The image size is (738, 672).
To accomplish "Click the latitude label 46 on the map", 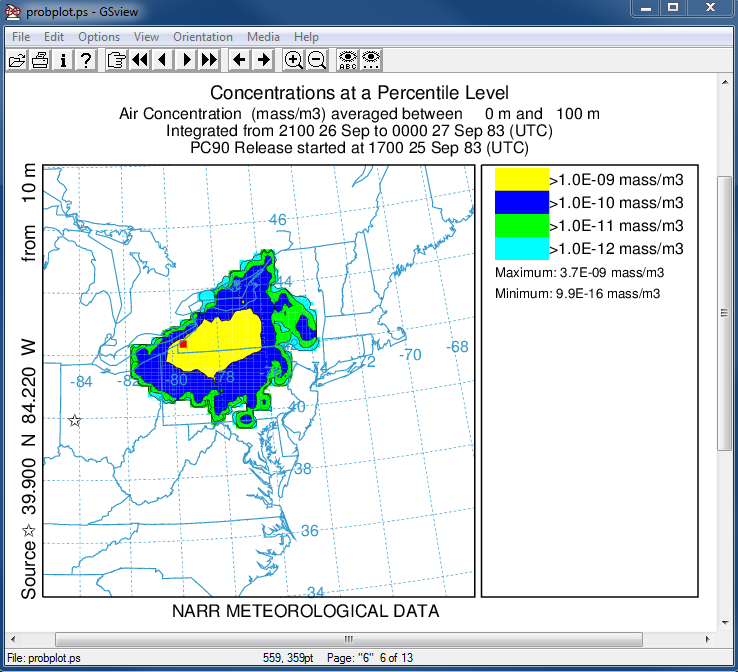I will tap(278, 220).
